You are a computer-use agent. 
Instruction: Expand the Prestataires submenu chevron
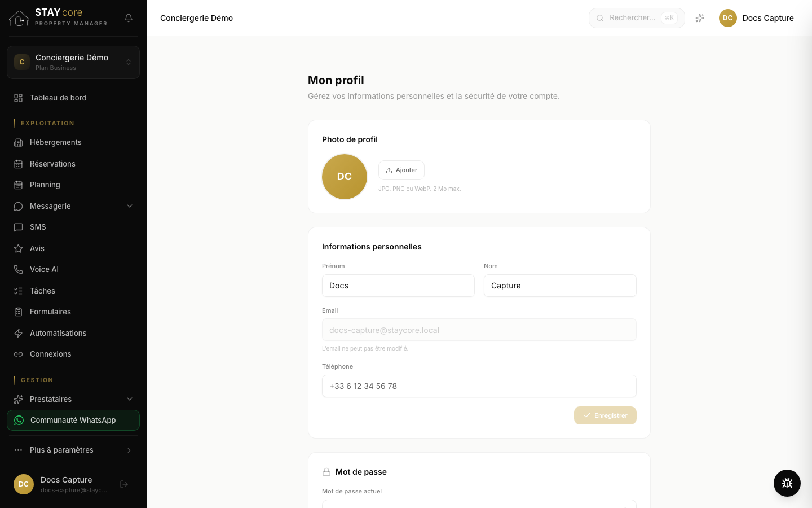(x=130, y=400)
